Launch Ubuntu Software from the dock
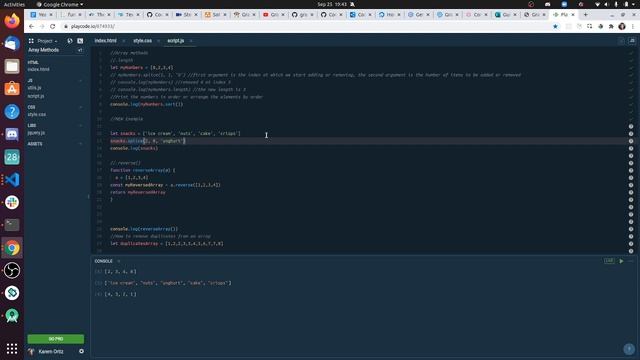Screen dimensions: 640x360 click(x=12, y=89)
